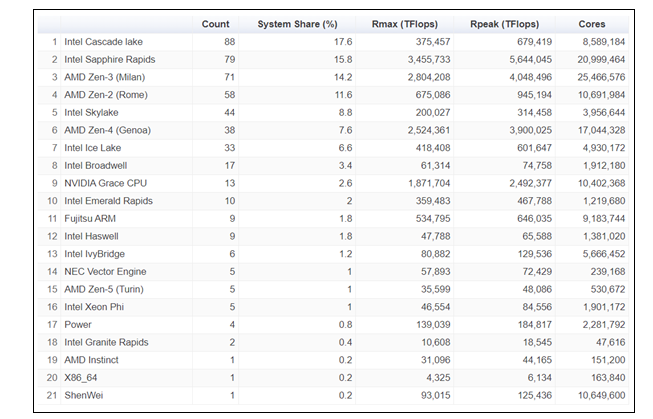
Task: Click Rpeak value 44,165 for AMD Instinct
Action: pos(537,360)
